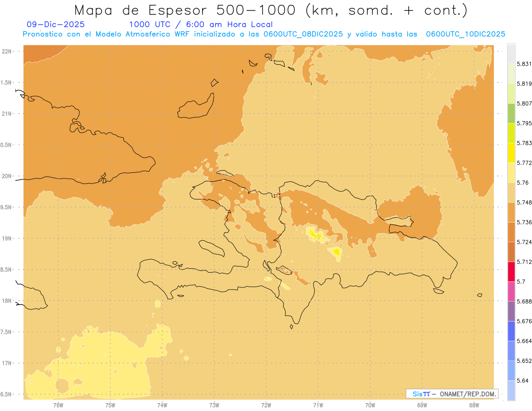Click the legend value 5.664

pyautogui.click(x=524, y=341)
